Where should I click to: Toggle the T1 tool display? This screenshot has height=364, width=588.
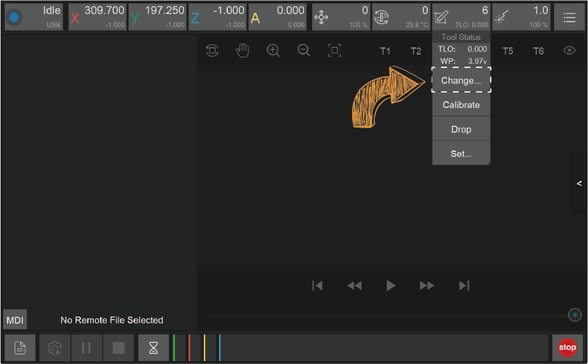tap(385, 51)
